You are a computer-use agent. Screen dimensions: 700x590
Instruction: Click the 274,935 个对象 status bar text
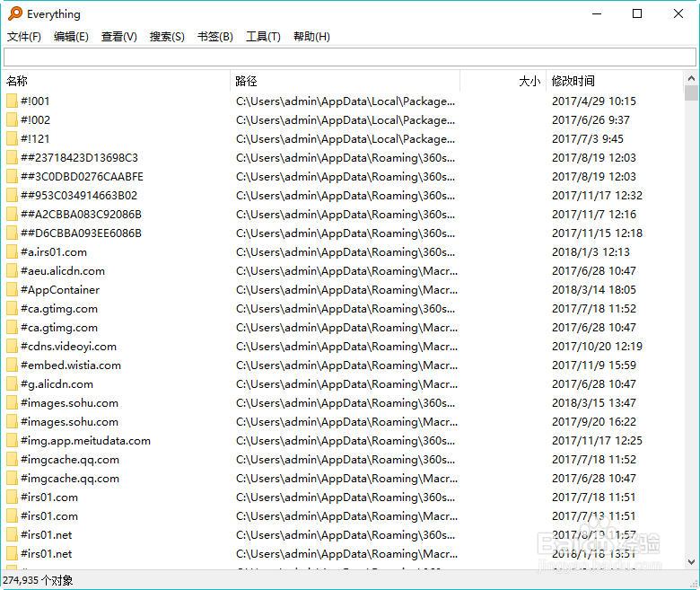pyautogui.click(x=38, y=580)
